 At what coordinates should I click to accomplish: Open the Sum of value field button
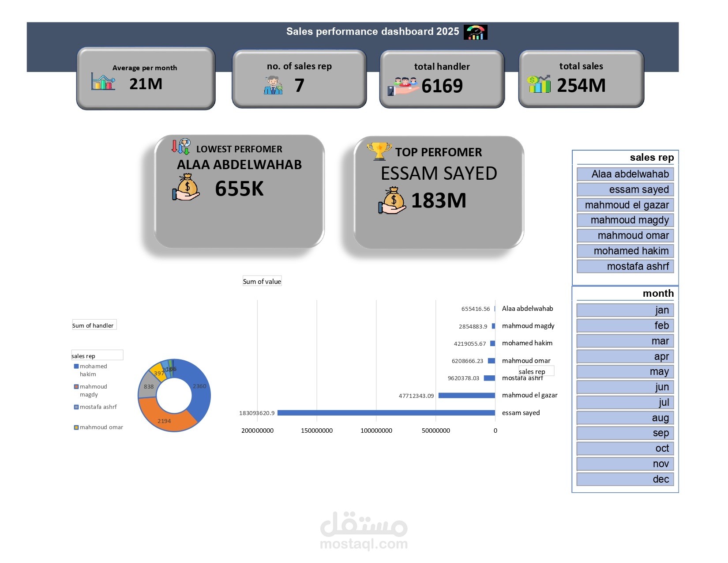[x=262, y=281]
